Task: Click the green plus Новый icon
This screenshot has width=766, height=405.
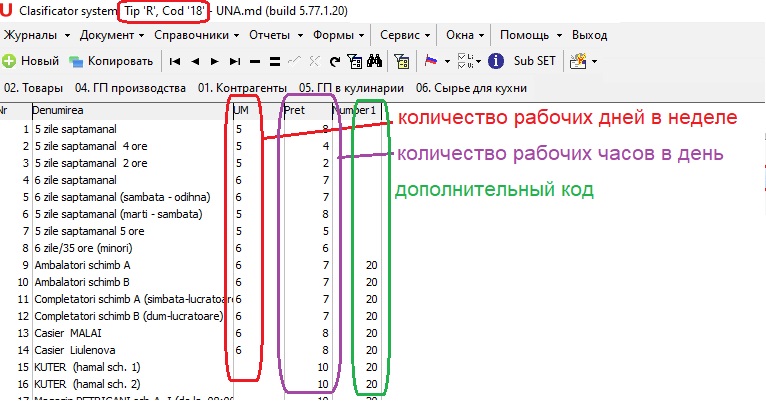Action: 9,61
